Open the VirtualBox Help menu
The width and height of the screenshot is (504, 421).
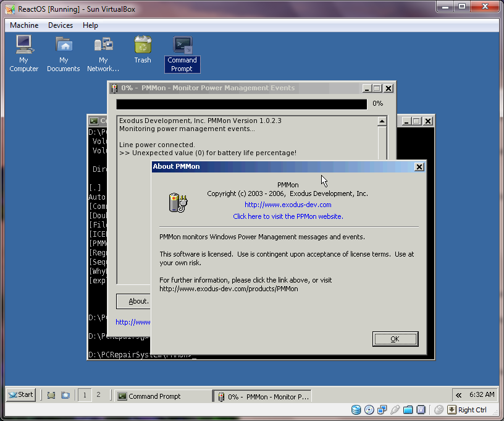coord(90,25)
